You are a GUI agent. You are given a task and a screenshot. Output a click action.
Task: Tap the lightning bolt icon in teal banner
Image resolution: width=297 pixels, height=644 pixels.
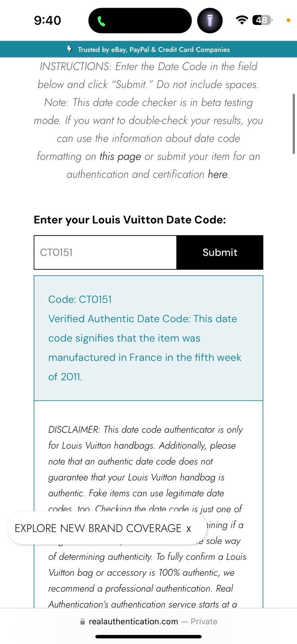70,49
